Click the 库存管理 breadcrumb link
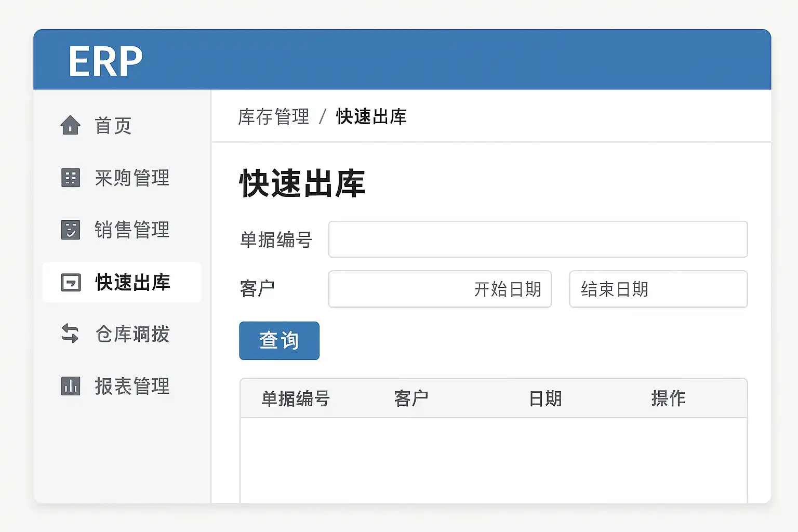This screenshot has height=532, width=798. tap(274, 117)
